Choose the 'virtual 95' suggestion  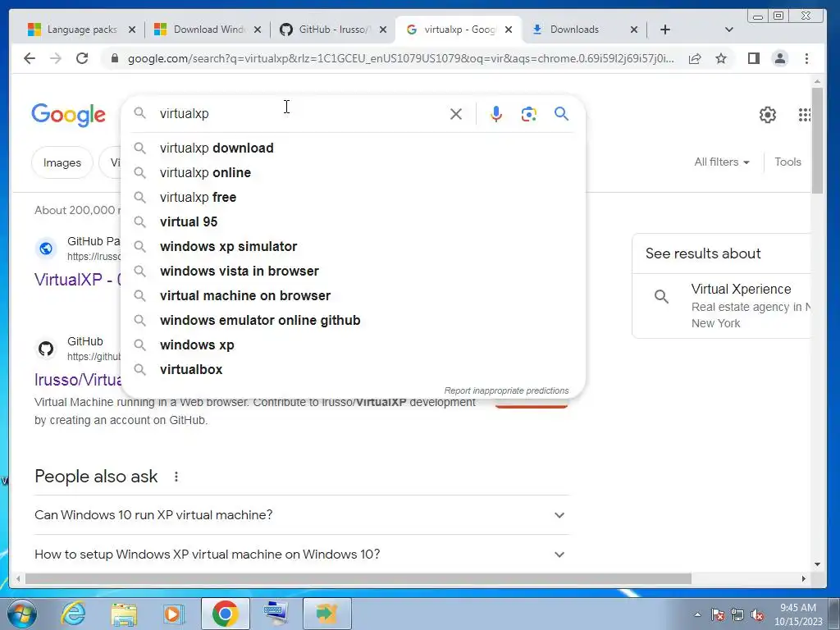tap(354, 221)
